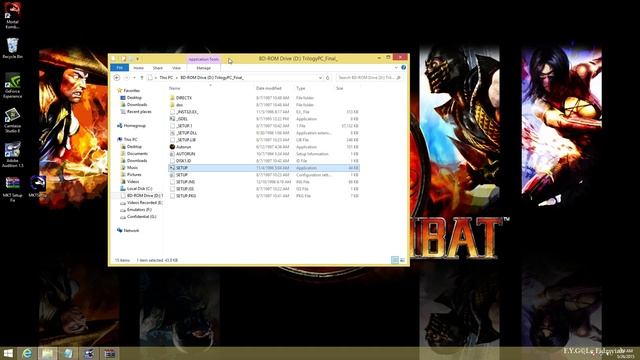This screenshot has width=640, height=360.
Task: Select the MKT Setup Fix desktop icon
Action: pyautogui.click(x=12, y=189)
